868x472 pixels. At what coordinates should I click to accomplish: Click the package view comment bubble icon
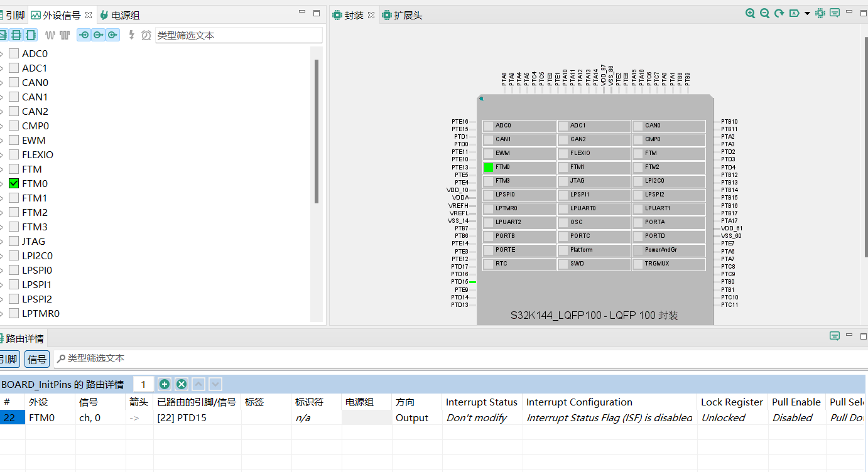(x=835, y=13)
